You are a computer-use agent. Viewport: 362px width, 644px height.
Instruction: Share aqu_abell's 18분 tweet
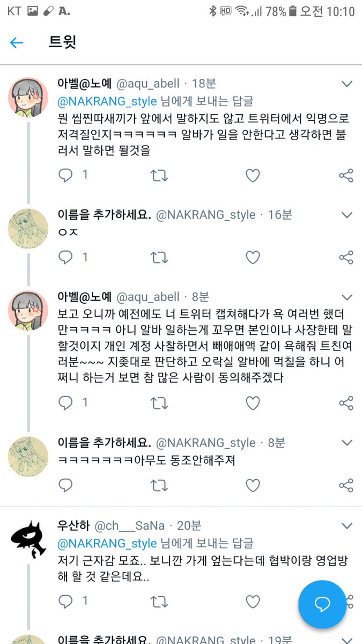click(346, 175)
